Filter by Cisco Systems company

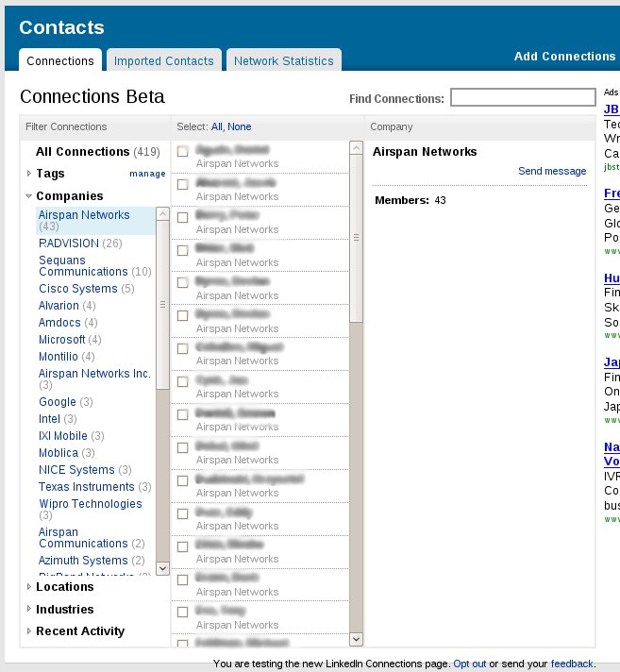click(x=86, y=289)
